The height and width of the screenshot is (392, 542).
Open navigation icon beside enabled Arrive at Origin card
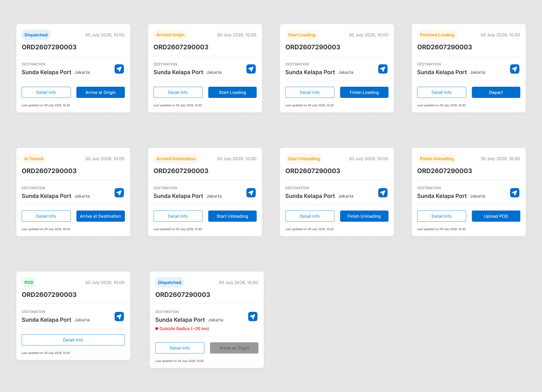pos(119,69)
